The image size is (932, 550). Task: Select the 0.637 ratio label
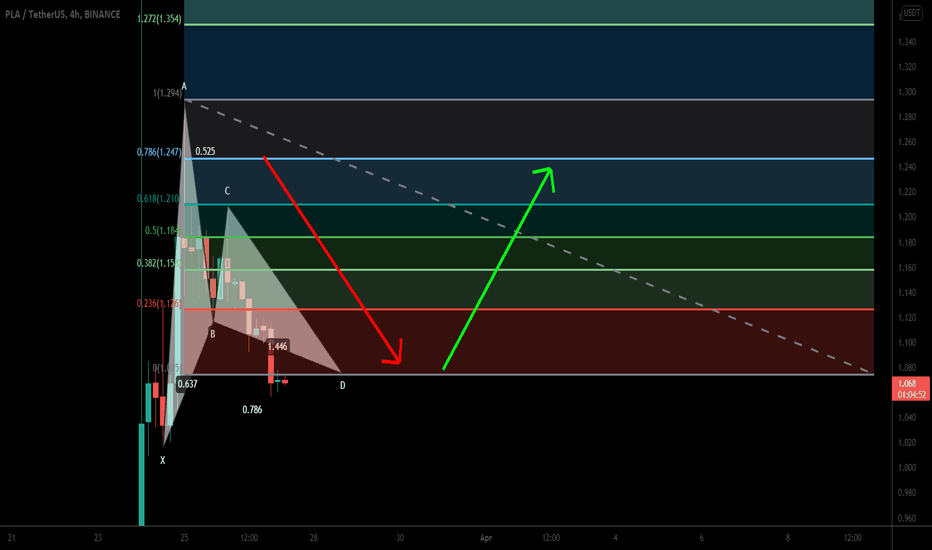(188, 384)
